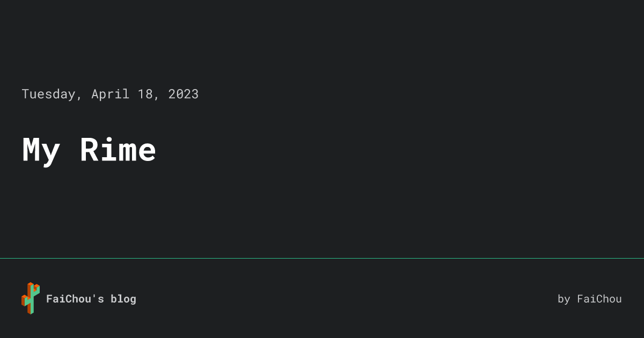
Task: Click the word "blog" in the footer
Action: pyautogui.click(x=123, y=299)
